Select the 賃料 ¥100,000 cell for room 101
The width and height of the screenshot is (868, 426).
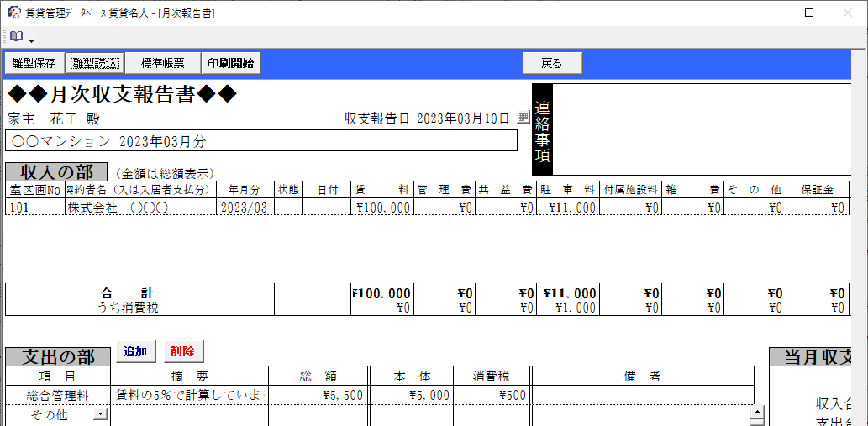pos(382,208)
